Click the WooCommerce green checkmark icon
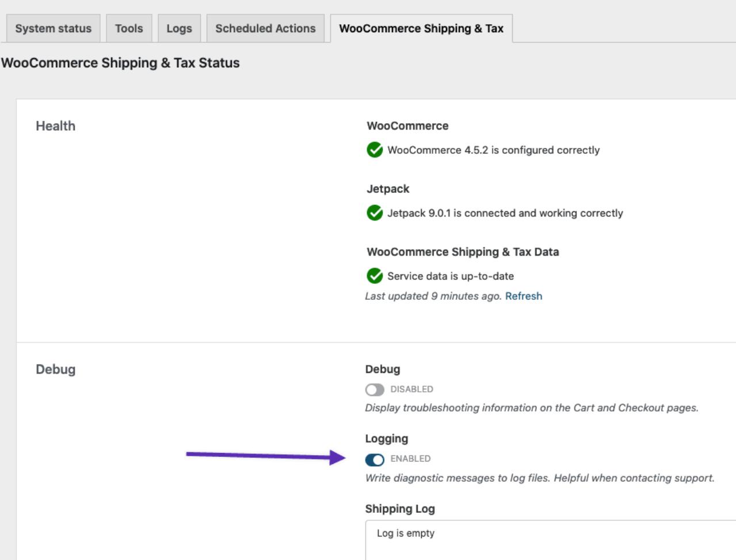 click(x=375, y=150)
